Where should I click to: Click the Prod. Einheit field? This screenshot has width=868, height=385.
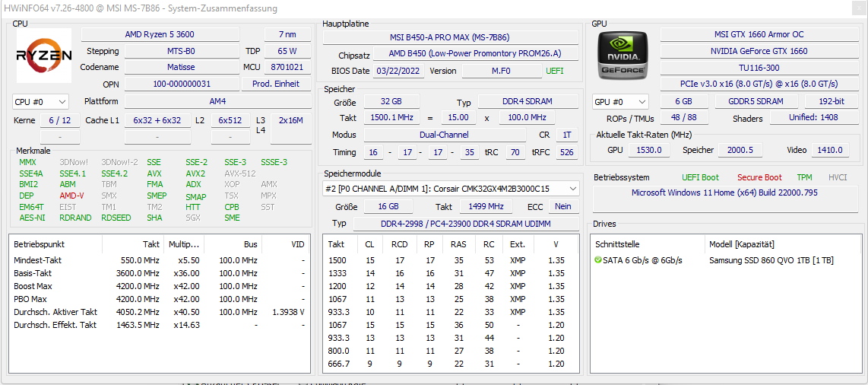[276, 84]
